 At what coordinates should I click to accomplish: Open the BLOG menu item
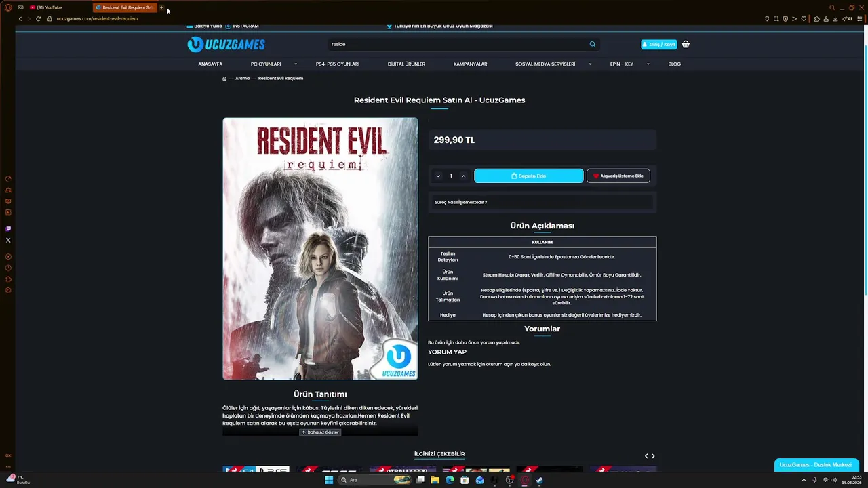674,64
